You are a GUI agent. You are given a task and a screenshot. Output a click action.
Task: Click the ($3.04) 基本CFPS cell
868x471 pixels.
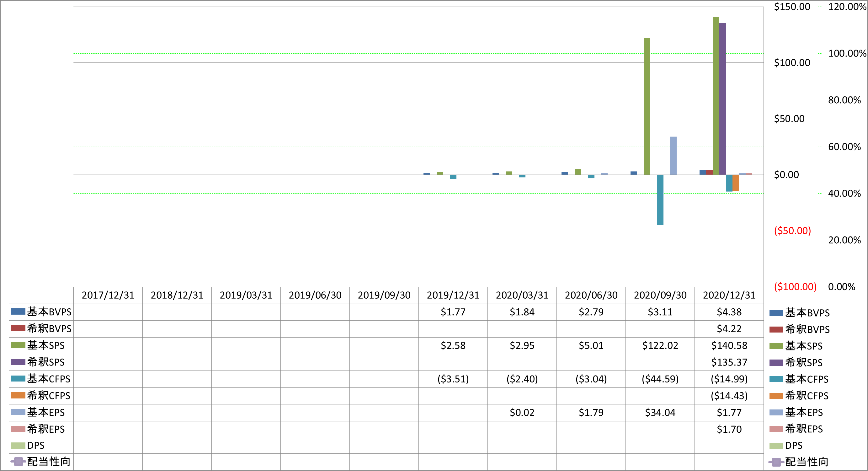[591, 379]
